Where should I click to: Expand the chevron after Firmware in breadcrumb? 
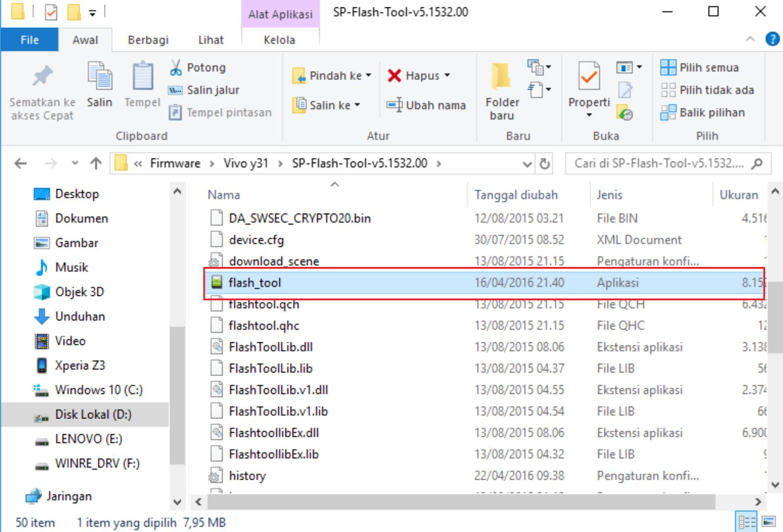(212, 163)
